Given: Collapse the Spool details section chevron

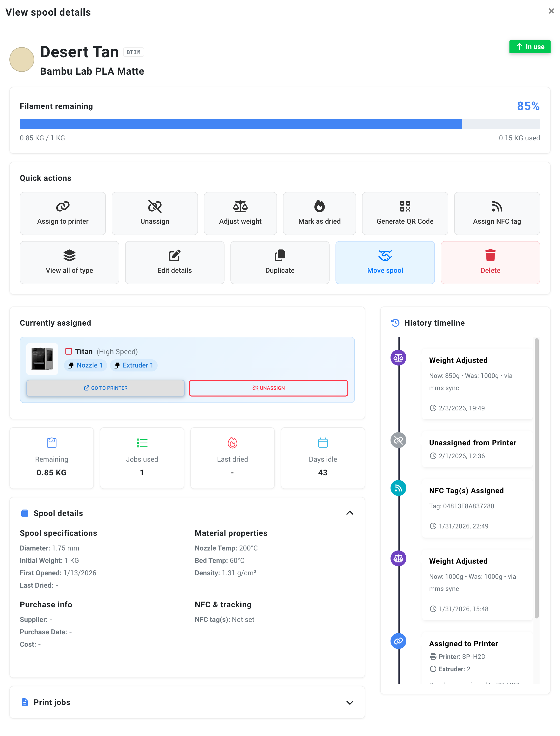Looking at the screenshot, I should [x=350, y=513].
